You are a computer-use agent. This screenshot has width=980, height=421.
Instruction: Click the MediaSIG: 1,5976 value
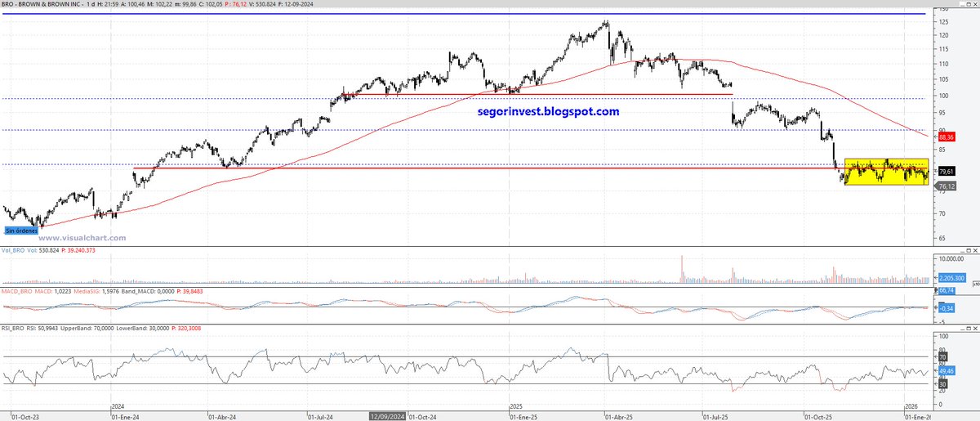click(96, 292)
